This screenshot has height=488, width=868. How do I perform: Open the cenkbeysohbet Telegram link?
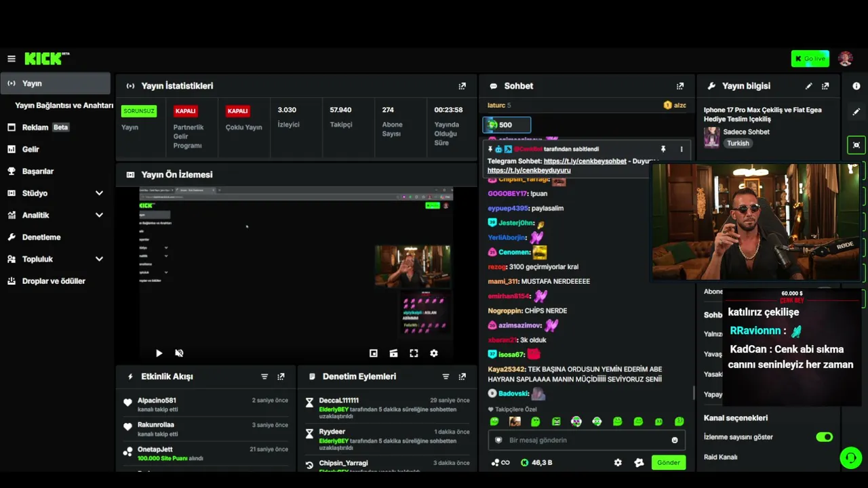pos(585,161)
